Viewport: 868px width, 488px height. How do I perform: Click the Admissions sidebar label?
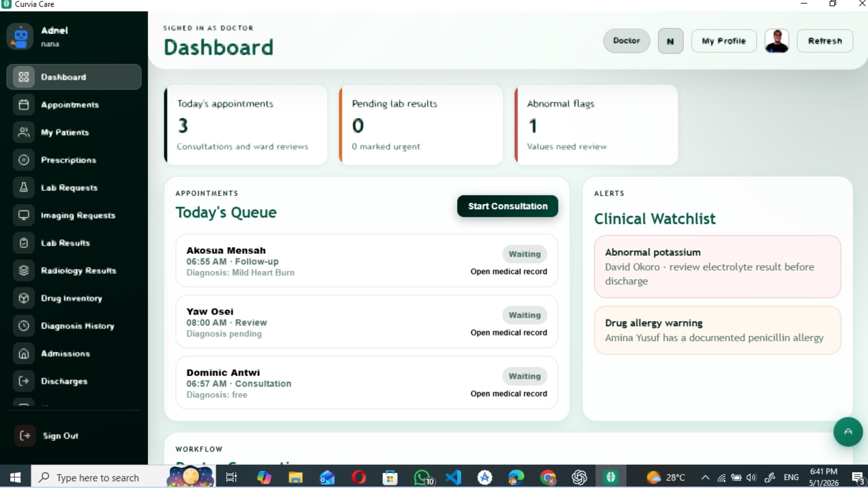pyautogui.click(x=65, y=353)
